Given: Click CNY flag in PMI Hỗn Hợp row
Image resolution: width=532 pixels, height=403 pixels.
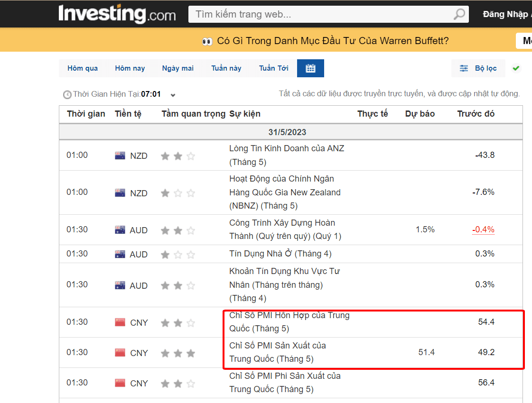Looking at the screenshot, I should [x=120, y=322].
